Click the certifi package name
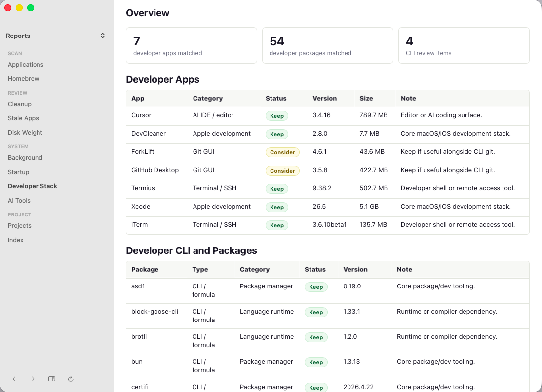Viewport: 542px width, 392px height. [x=140, y=387]
